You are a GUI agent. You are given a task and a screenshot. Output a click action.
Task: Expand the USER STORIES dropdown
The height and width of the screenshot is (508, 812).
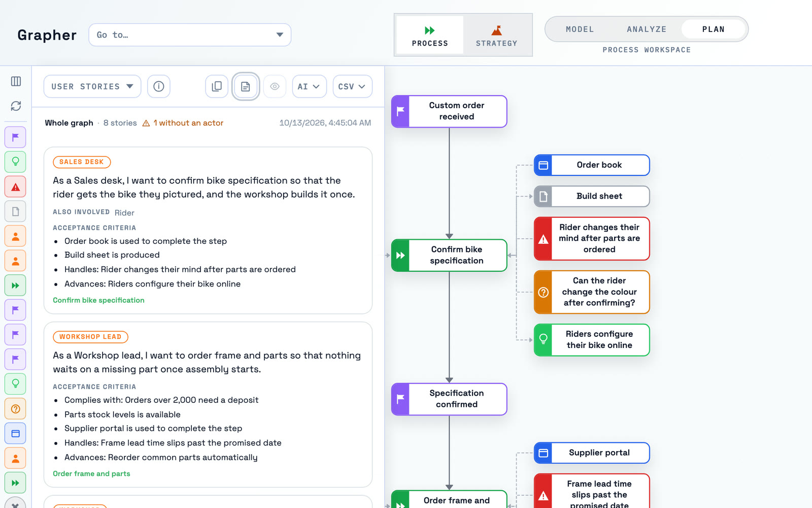92,86
